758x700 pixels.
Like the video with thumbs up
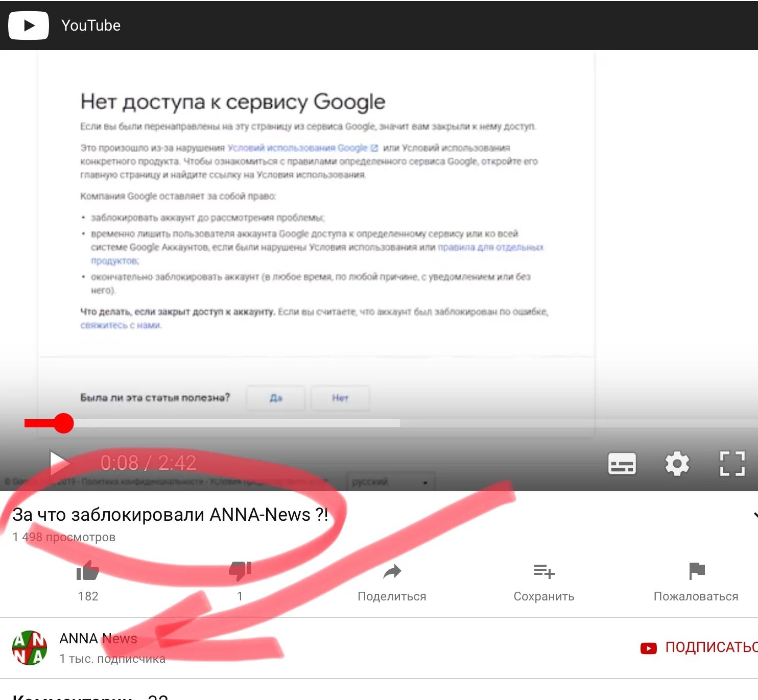[x=88, y=571]
